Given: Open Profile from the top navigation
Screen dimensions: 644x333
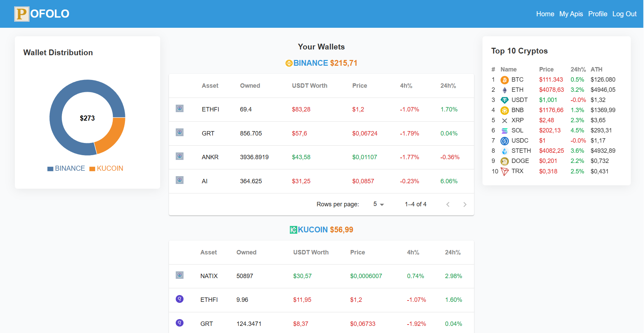Looking at the screenshot, I should tap(598, 14).
